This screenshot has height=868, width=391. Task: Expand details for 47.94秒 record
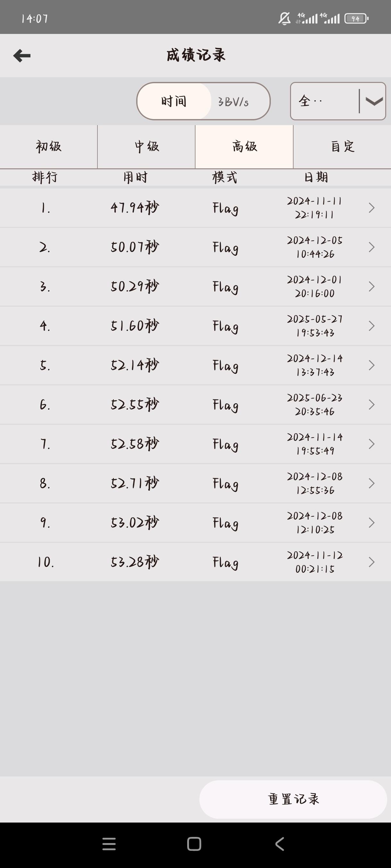pos(371,208)
